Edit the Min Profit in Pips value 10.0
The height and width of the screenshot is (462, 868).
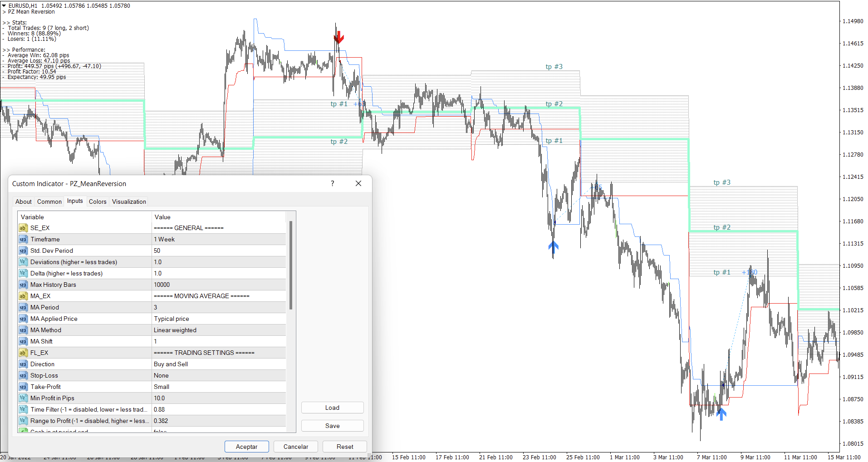point(219,398)
